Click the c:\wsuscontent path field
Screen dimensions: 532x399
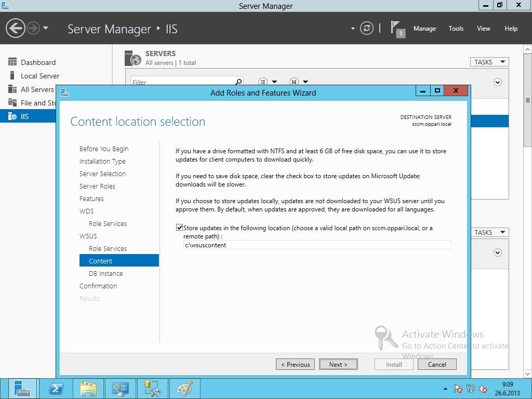tap(317, 245)
